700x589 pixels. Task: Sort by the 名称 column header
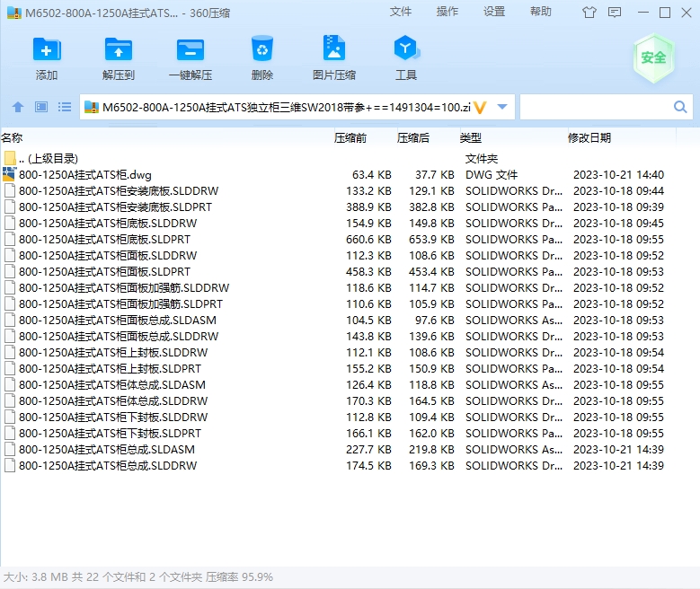[12, 138]
